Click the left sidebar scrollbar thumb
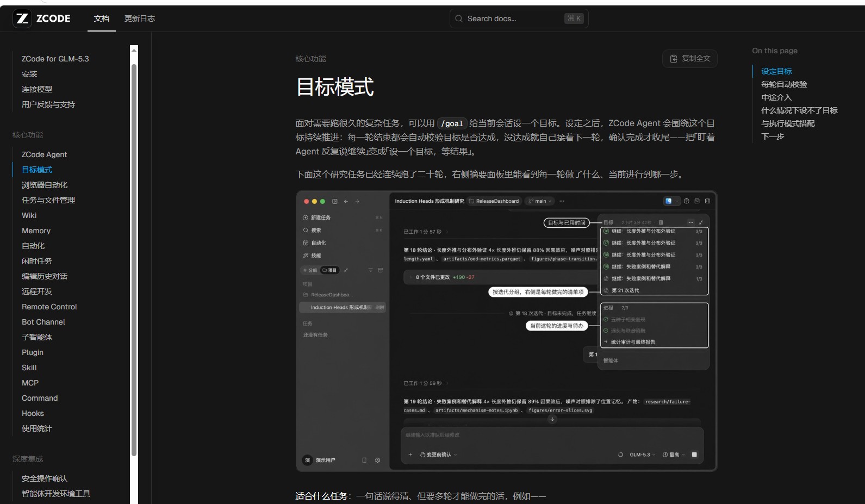 click(134, 260)
